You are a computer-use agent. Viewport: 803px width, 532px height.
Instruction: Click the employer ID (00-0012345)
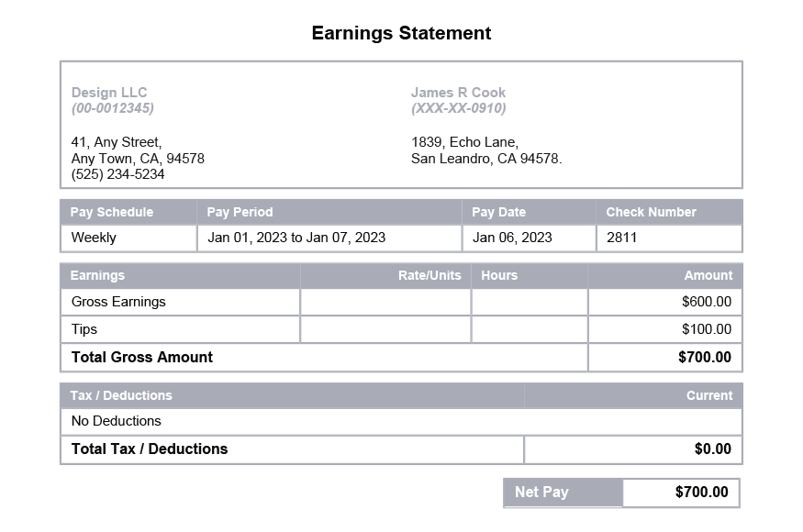click(113, 108)
